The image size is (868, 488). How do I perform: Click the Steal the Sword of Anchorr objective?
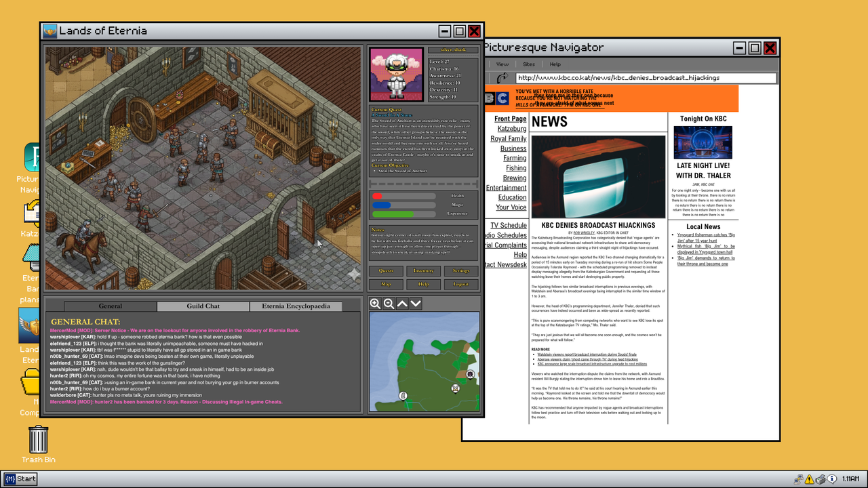402,171
